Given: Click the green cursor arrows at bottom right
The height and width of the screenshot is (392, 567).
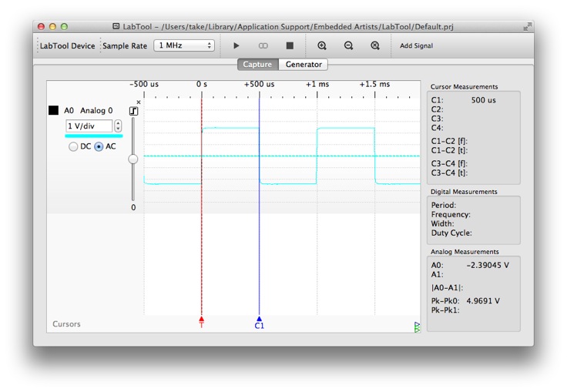Looking at the screenshot, I should coord(417,327).
